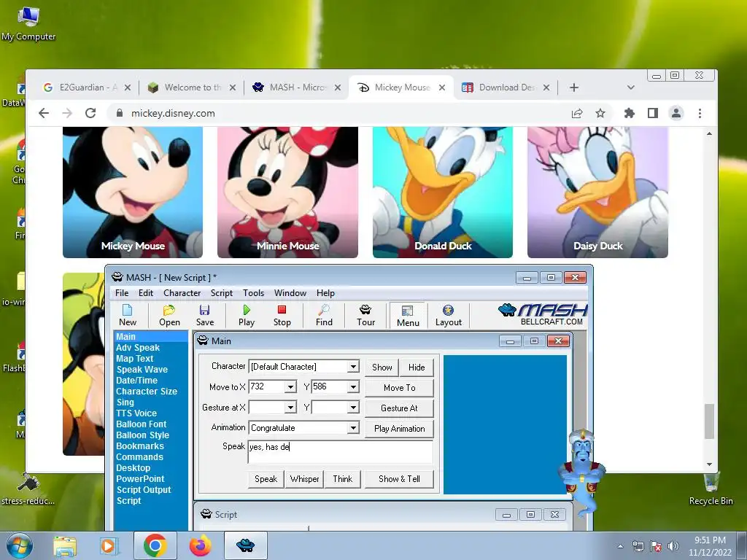This screenshot has width=747, height=560.
Task: Click the volume speaker tray icon
Action: (673, 546)
